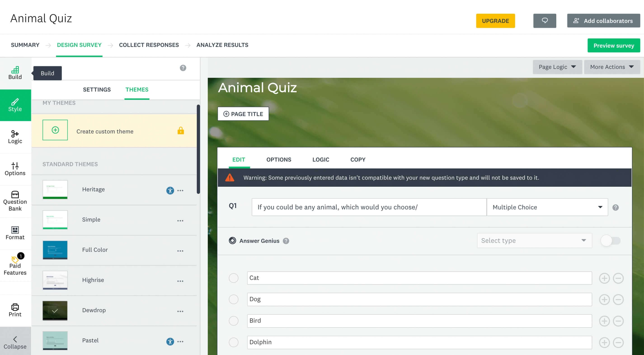
Task: Click the help icon beside question type dropdown
Action: coord(616,207)
